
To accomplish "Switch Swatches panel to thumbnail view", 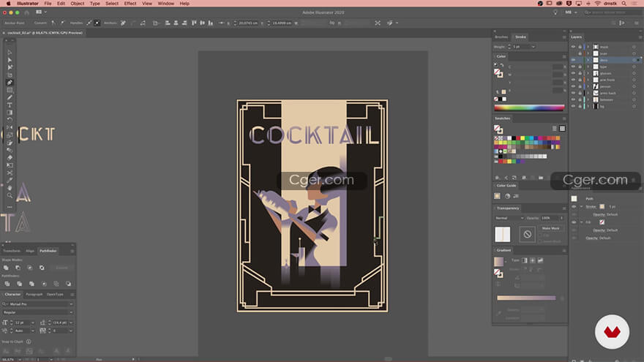I will pyautogui.click(x=562, y=129).
